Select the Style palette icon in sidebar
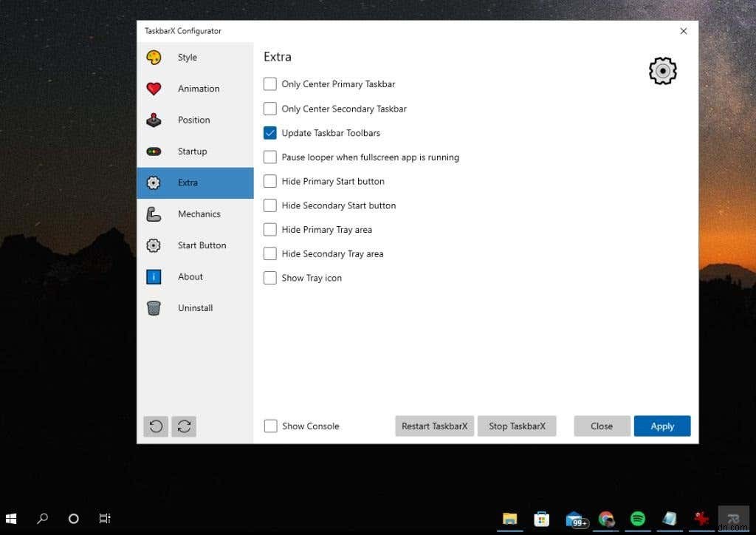This screenshot has height=535, width=756. [x=155, y=57]
